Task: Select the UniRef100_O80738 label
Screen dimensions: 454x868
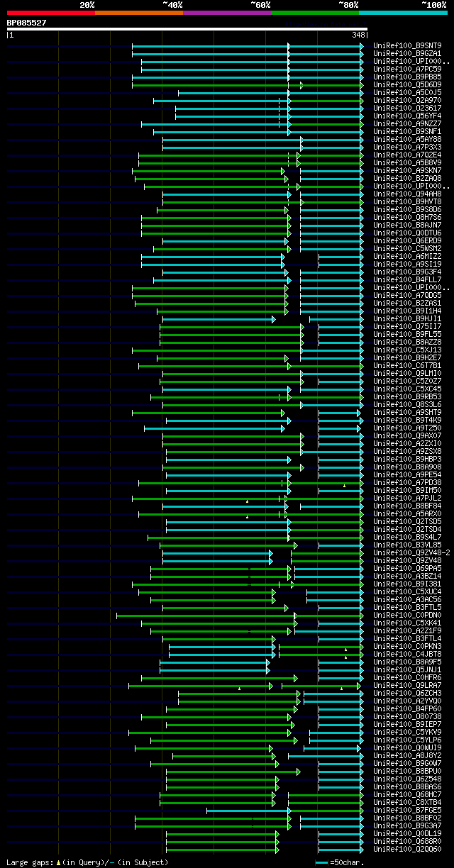Action: coord(407,716)
